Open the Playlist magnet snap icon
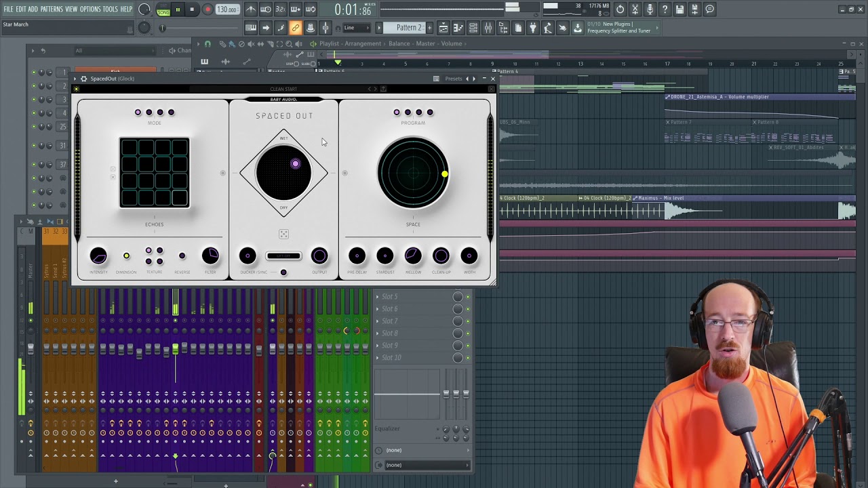This screenshot has height=488, width=868. tap(208, 43)
